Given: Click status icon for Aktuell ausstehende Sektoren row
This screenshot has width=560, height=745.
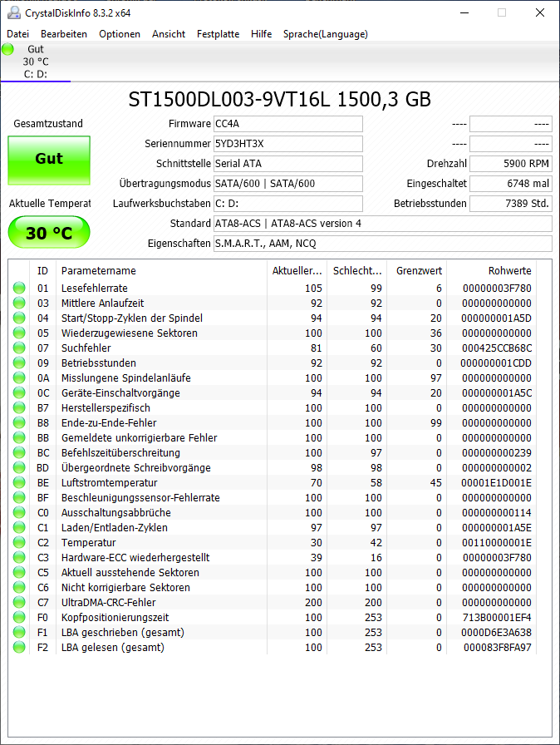Looking at the screenshot, I should click(19, 572).
